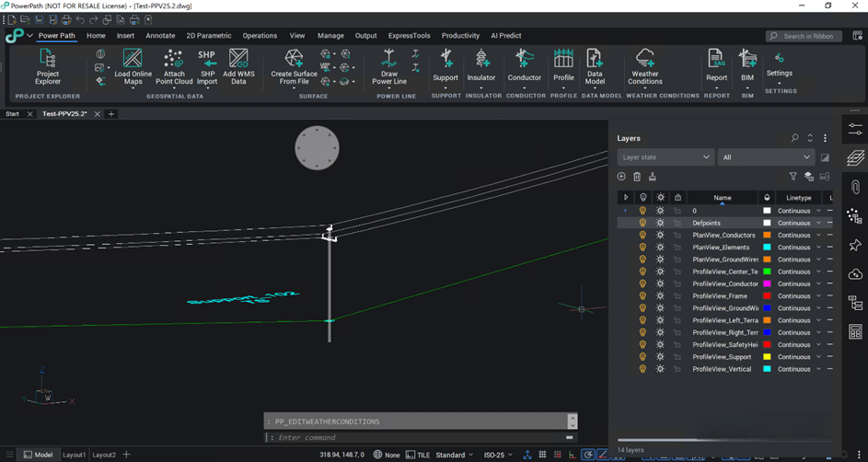Open the ribbon Settings gear
868x462 pixels.
pos(779,58)
